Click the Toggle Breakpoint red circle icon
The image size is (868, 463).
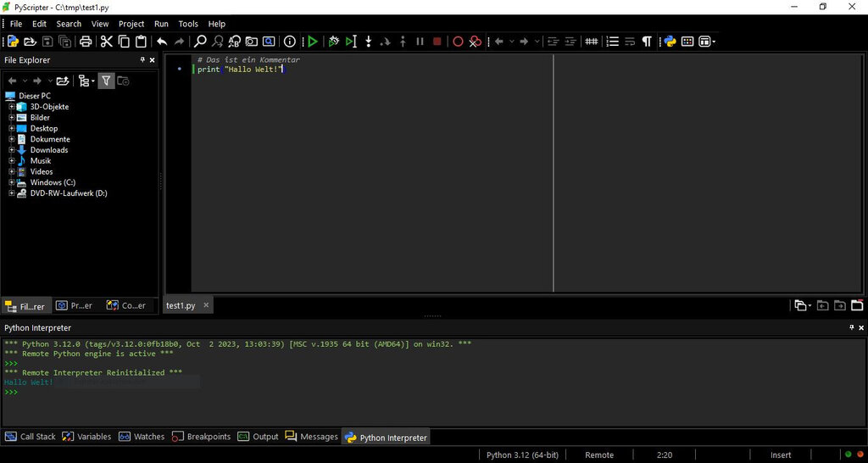point(458,42)
